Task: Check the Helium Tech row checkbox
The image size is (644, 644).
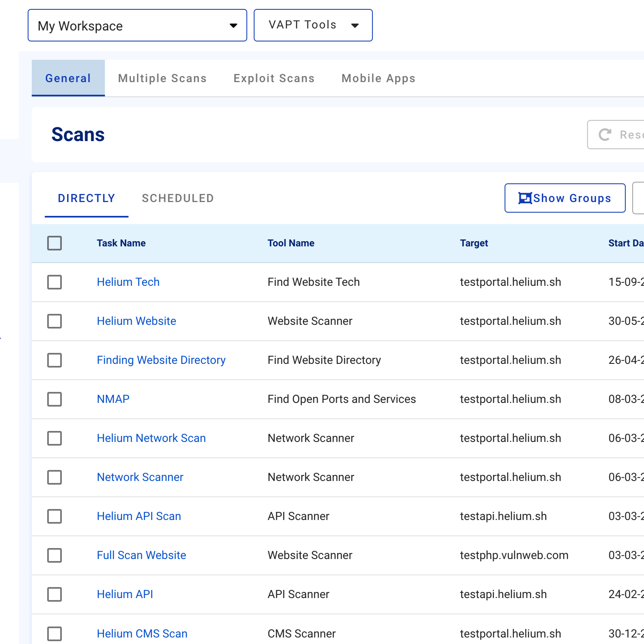Action: (x=54, y=282)
